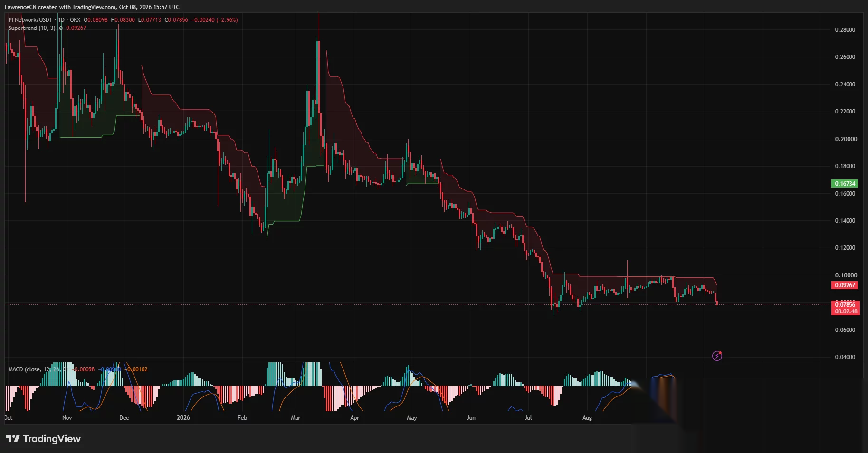Image resolution: width=868 pixels, height=453 pixels.
Task: Click the 0.12000 price axis label
Action: pos(845,248)
